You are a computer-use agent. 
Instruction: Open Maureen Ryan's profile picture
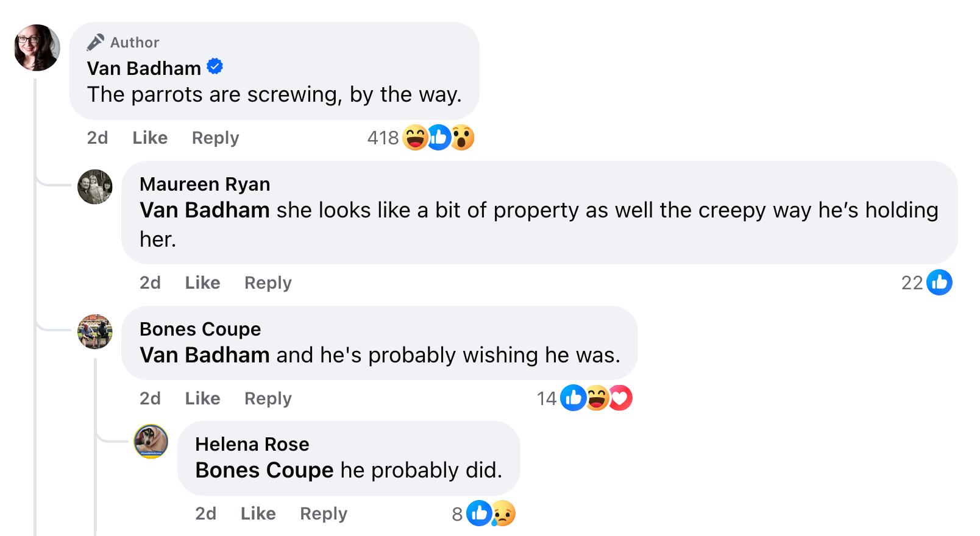click(x=95, y=186)
